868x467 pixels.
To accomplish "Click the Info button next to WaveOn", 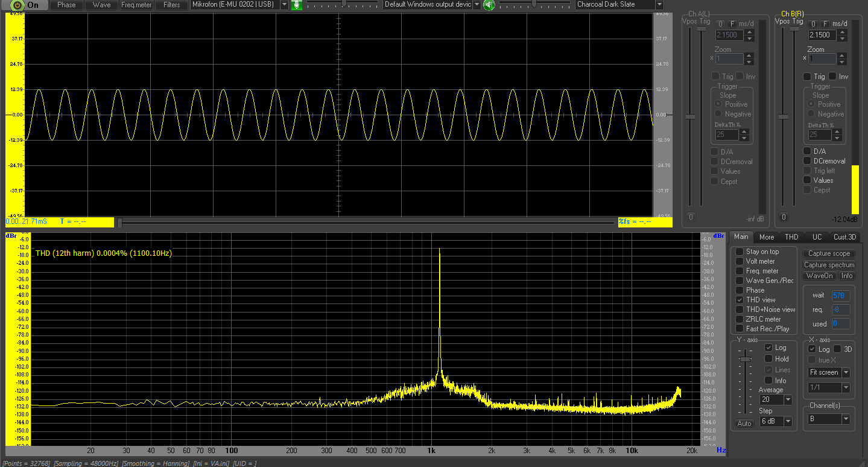I will point(847,276).
